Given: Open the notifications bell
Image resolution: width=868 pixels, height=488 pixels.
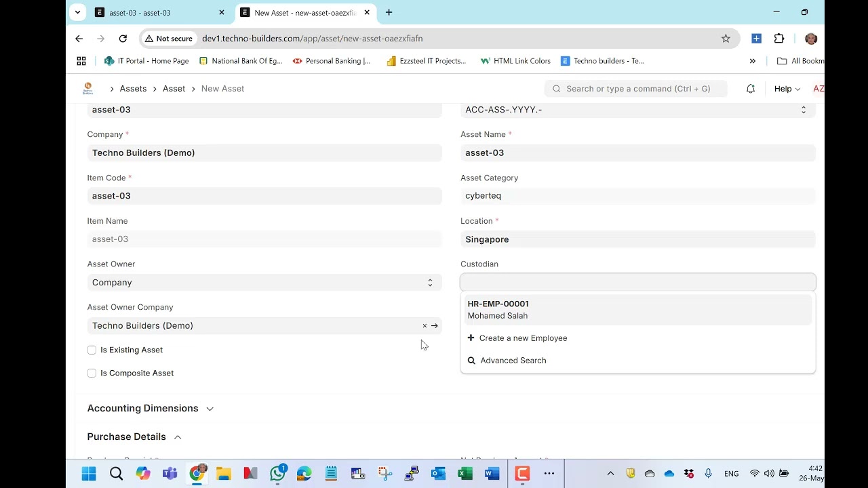Looking at the screenshot, I should click(x=751, y=89).
